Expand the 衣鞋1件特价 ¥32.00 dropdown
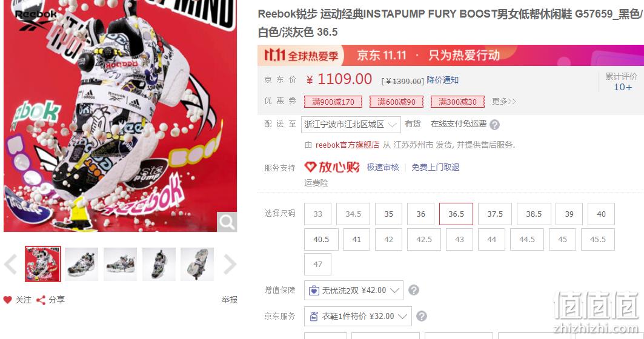The height and width of the screenshot is (339, 644). click(357, 316)
